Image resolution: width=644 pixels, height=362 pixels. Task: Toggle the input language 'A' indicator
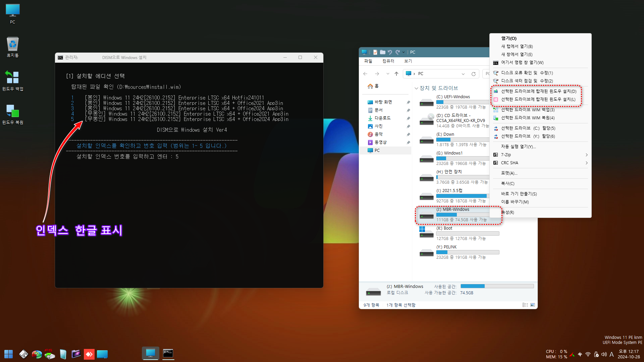(x=611, y=354)
